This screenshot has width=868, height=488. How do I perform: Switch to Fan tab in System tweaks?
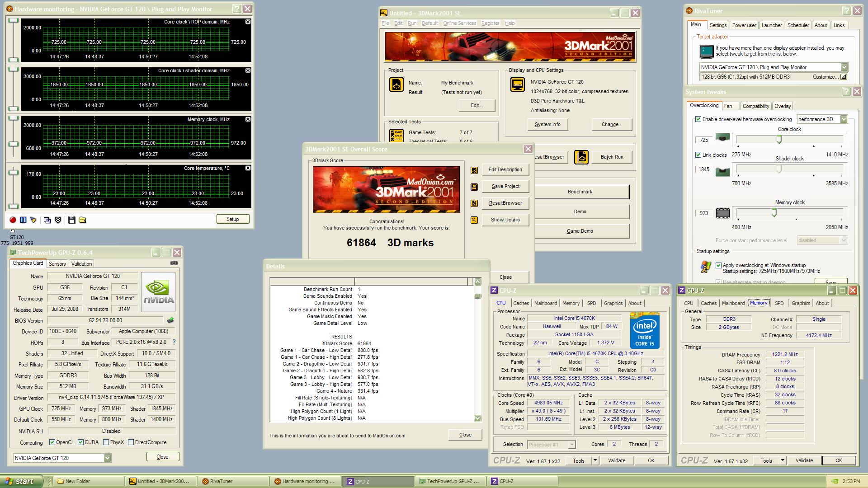click(x=728, y=106)
